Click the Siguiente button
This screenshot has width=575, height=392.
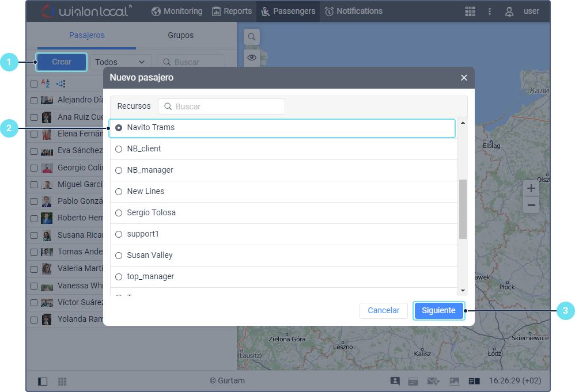438,311
